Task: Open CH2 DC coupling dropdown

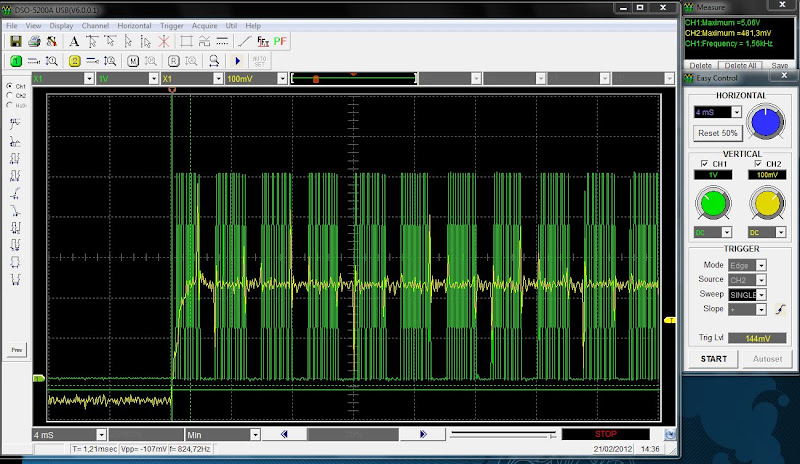Action: (781, 233)
